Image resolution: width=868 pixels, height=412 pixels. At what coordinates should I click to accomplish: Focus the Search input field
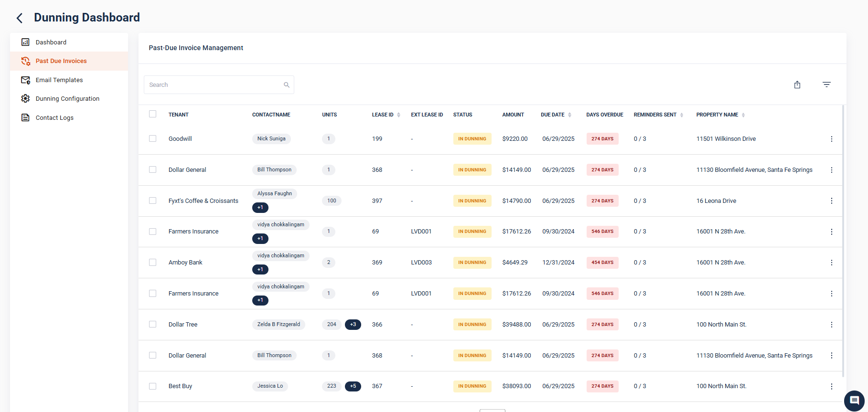pos(219,85)
